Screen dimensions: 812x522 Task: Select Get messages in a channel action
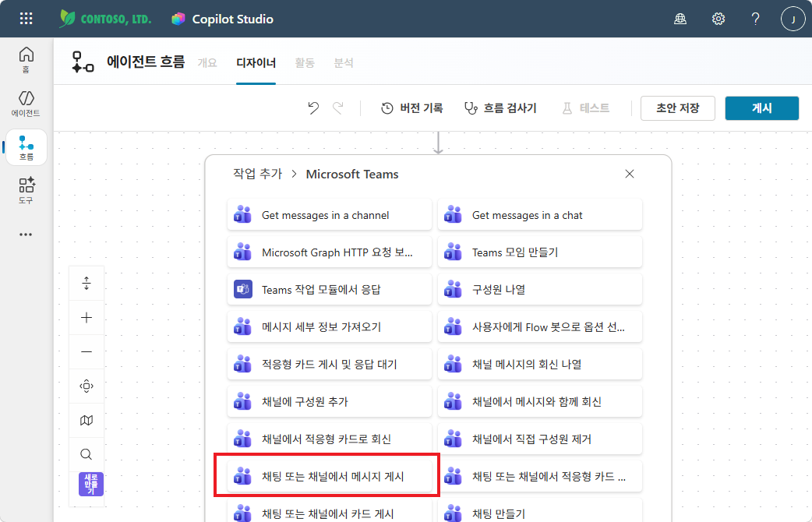(330, 215)
